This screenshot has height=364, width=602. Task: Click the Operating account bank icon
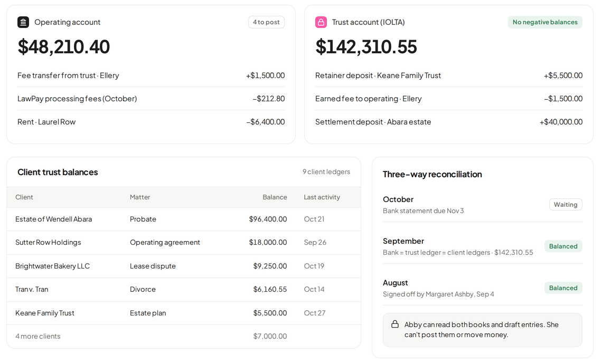[x=23, y=22]
